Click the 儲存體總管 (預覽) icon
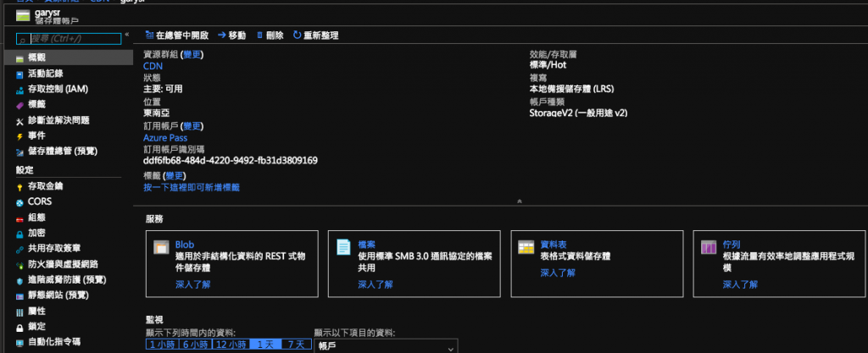This screenshot has height=353, width=868. pyautogui.click(x=20, y=152)
